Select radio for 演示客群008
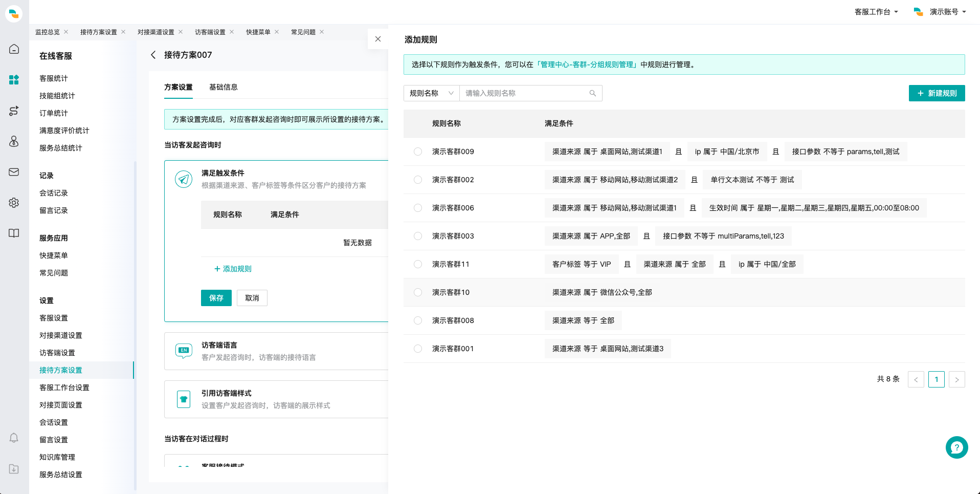 point(418,320)
